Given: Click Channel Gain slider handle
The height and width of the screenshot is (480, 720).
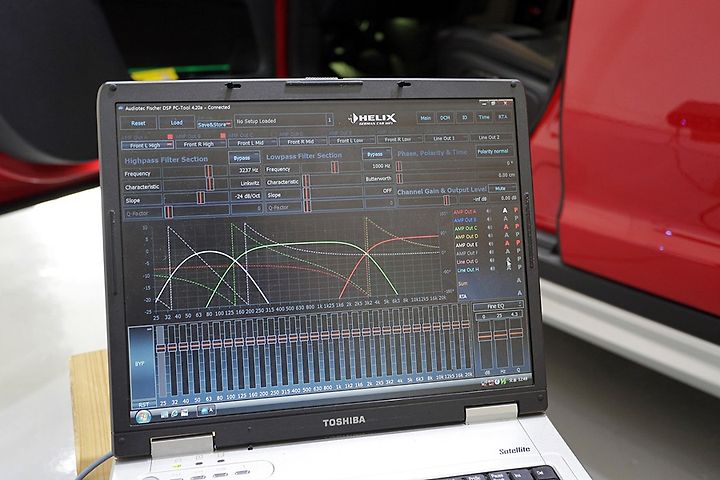Looking at the screenshot, I should [x=446, y=200].
